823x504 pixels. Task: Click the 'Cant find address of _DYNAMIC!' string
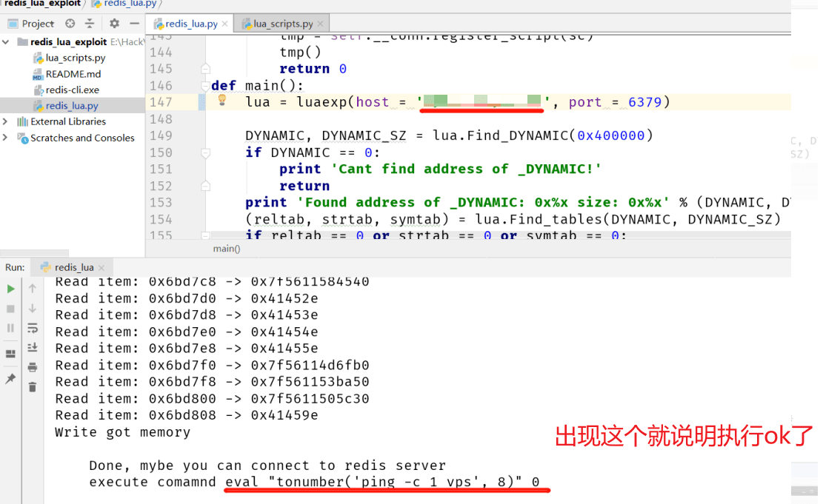coord(466,169)
